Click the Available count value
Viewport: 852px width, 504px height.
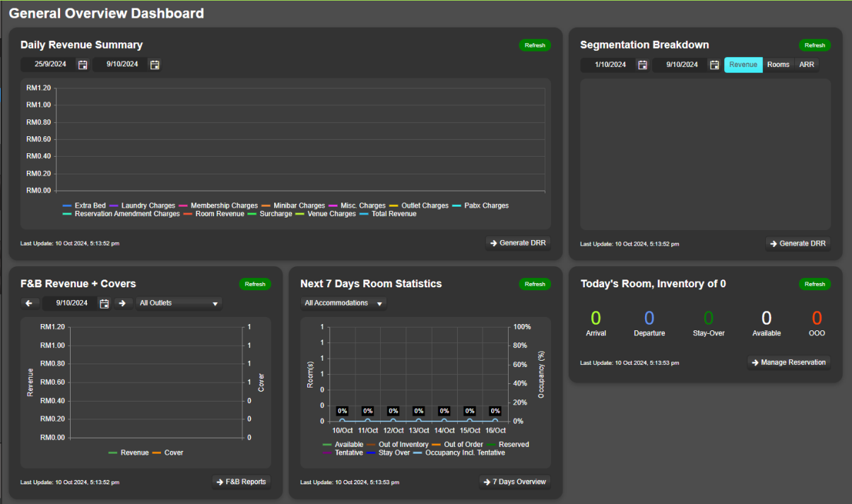(x=767, y=318)
